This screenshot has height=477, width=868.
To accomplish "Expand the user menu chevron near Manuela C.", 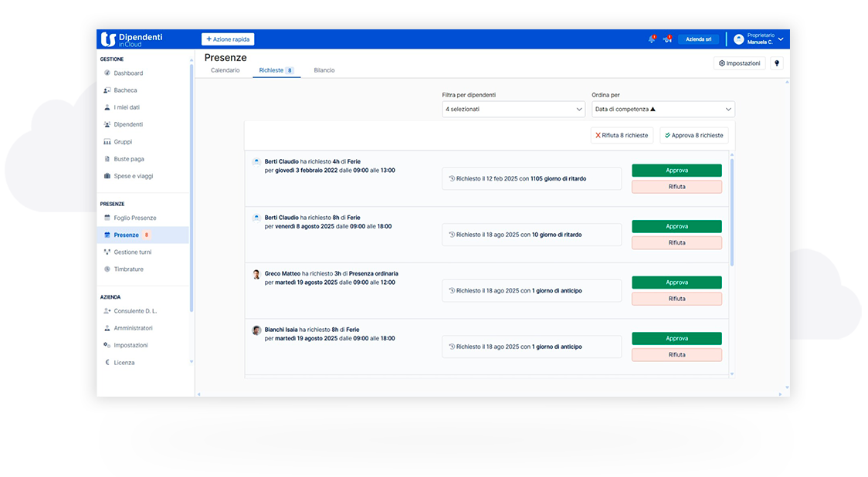I will (781, 39).
